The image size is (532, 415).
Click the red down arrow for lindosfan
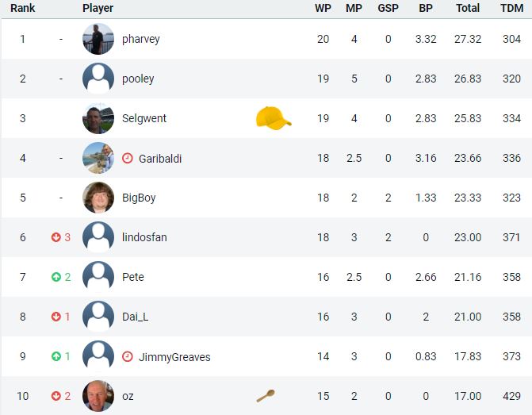pyautogui.click(x=56, y=237)
